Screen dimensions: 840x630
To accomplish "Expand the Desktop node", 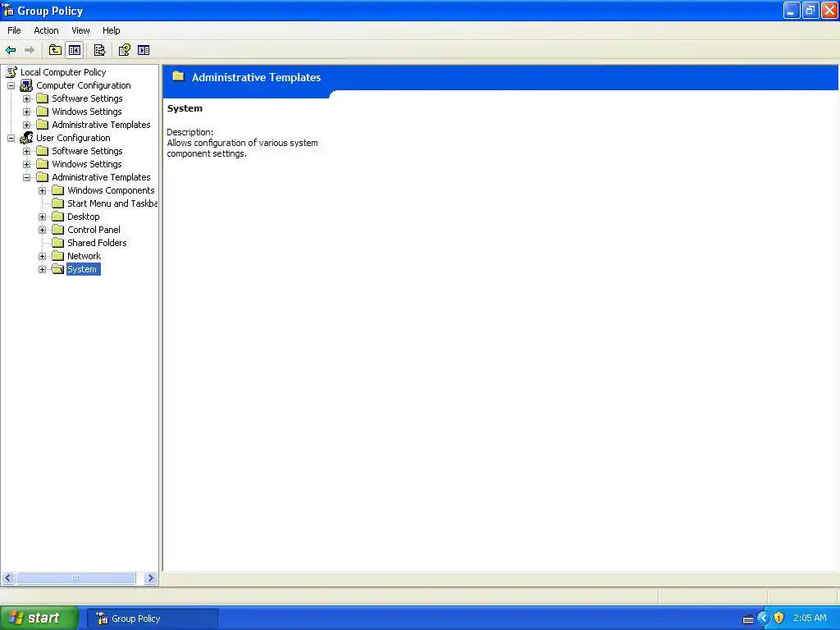I will click(43, 217).
